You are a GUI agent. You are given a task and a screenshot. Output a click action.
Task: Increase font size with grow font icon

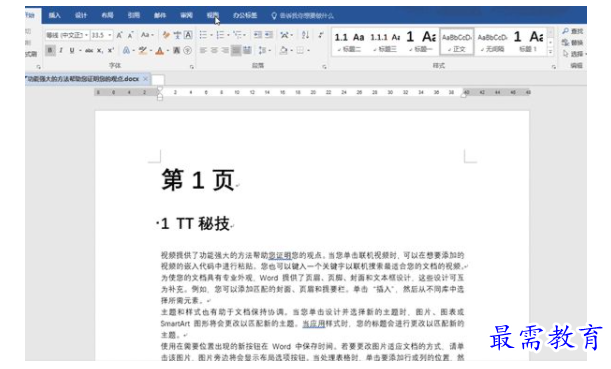(120, 35)
